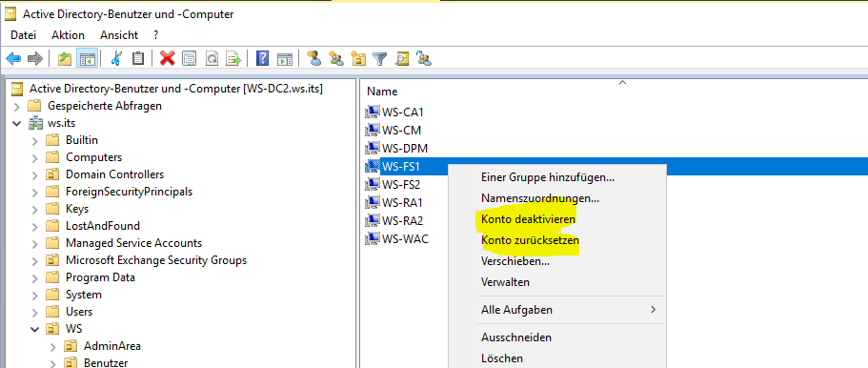The height and width of the screenshot is (368, 868).
Task: Expand the AdminArea node
Action: tap(53, 346)
